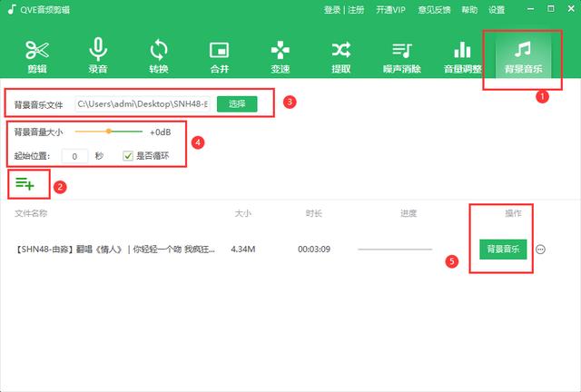Viewport: 581px width, 392px height.
Task: Click the green 选择 file button
Action: [x=237, y=103]
